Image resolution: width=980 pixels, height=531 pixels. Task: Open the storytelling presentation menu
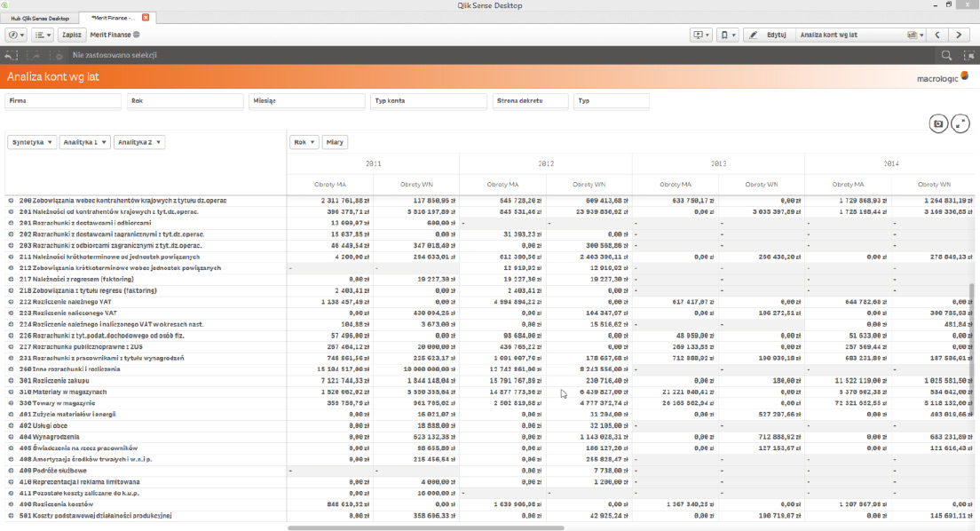[701, 35]
